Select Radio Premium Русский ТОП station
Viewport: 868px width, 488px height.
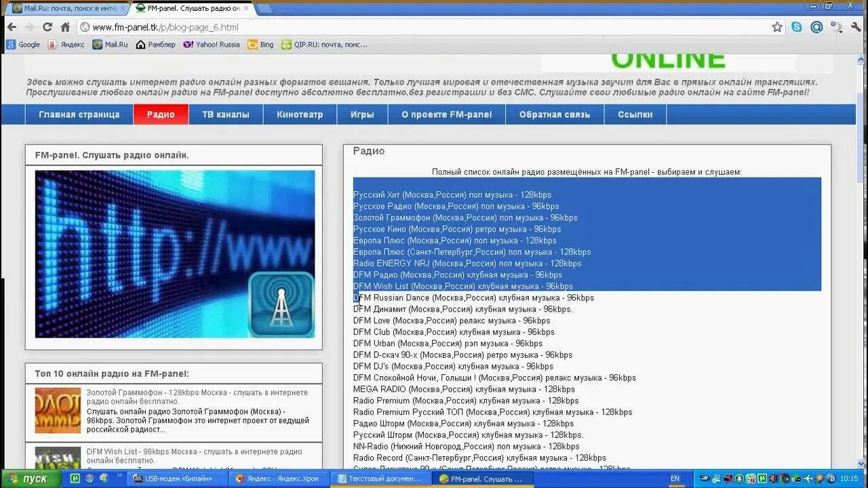pos(492,412)
